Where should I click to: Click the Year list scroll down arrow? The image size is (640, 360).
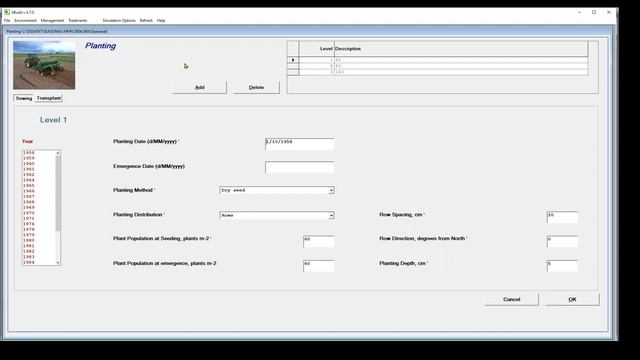coord(58,262)
